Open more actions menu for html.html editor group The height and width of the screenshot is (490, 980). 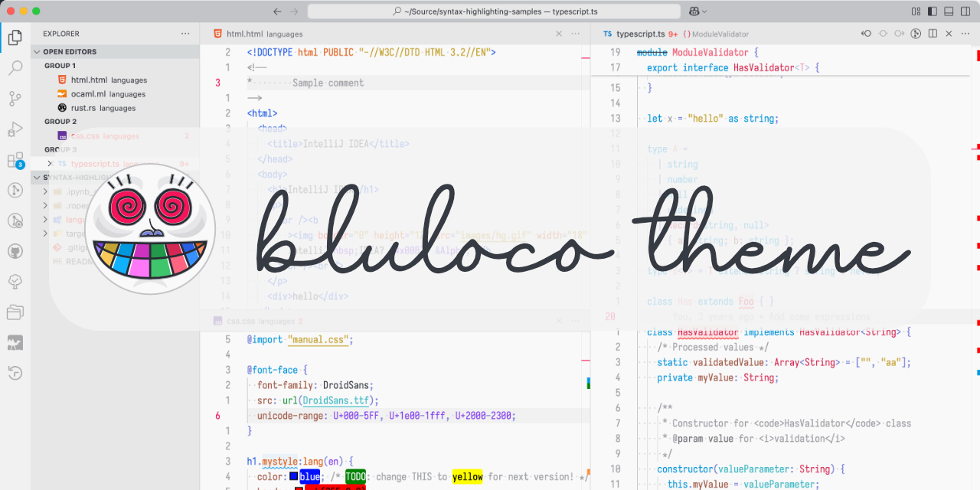(x=575, y=34)
